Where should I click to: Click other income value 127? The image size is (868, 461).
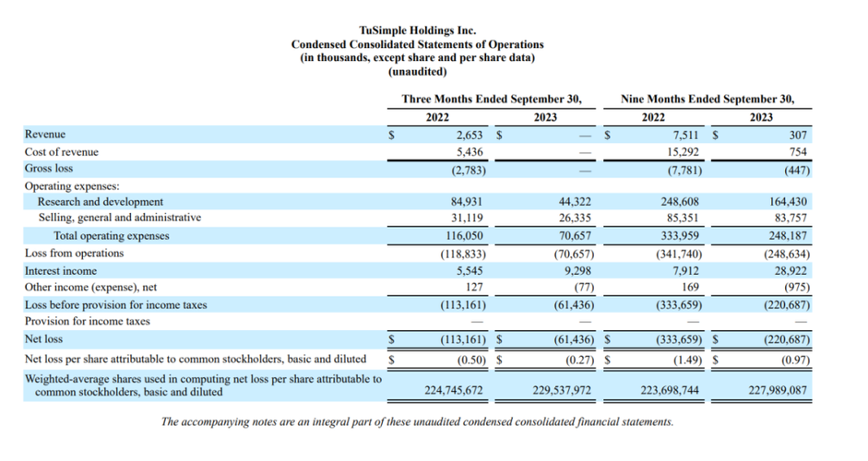(474, 288)
